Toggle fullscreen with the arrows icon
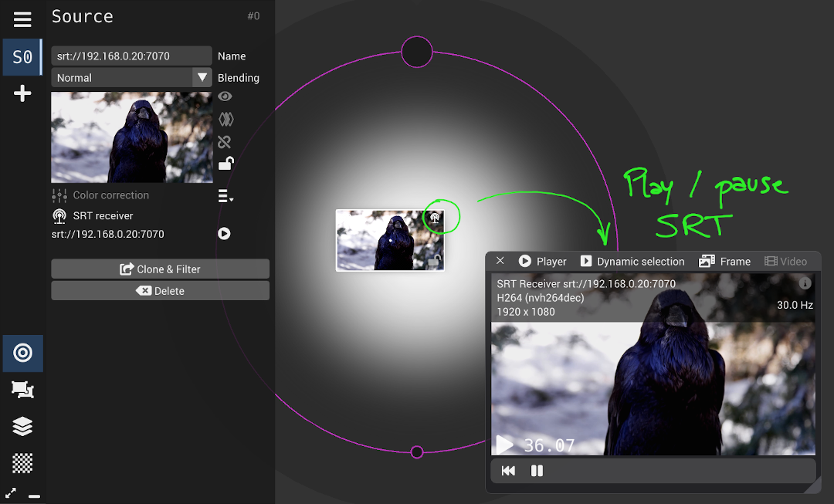 11,492
